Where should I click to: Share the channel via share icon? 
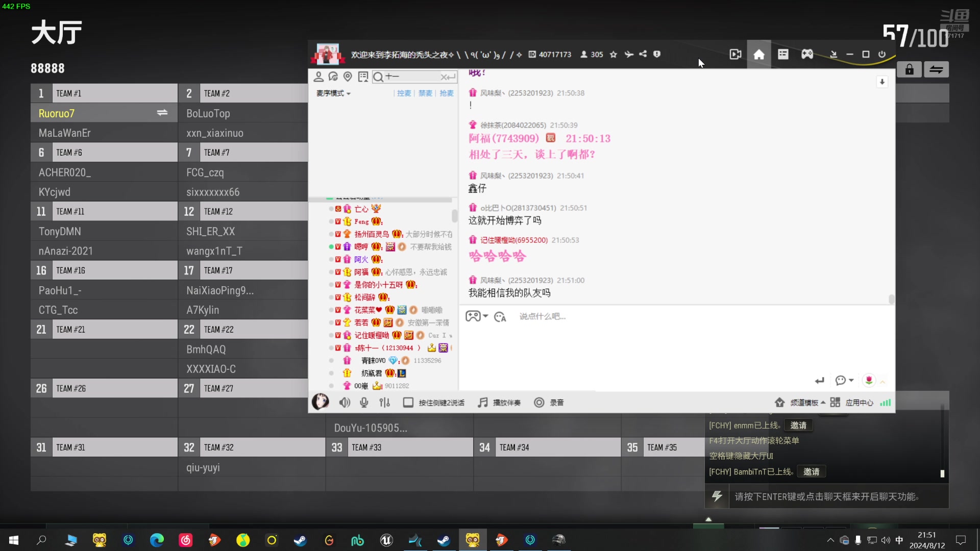[643, 54]
